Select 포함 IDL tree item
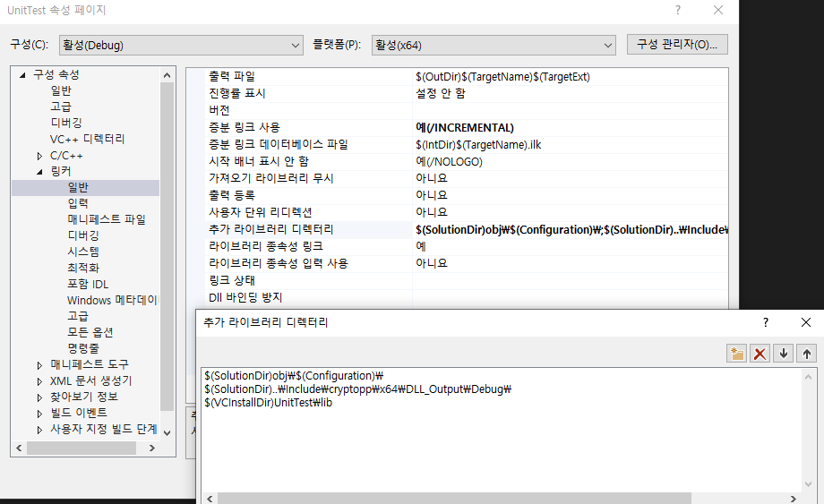This screenshot has height=504, width=824. tap(88, 284)
